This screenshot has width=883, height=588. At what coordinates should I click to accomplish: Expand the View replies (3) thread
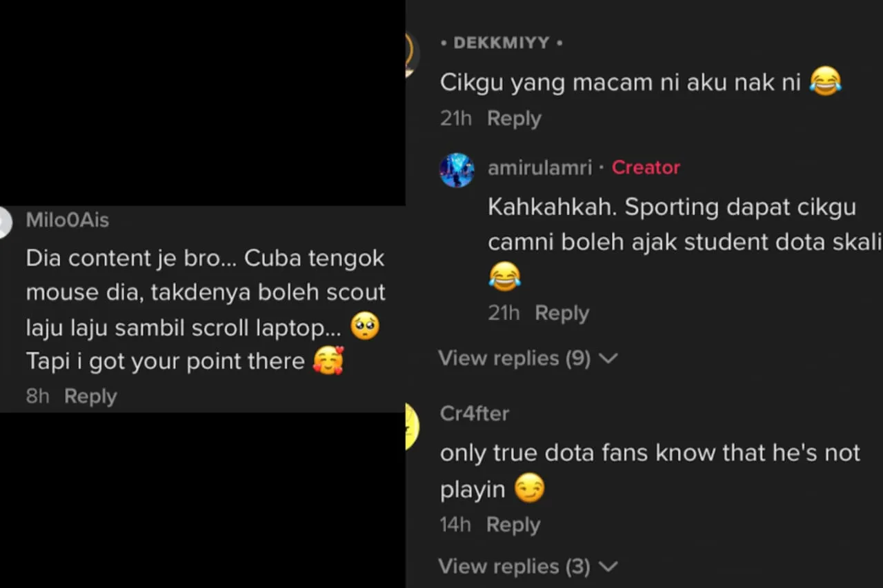[528, 567]
